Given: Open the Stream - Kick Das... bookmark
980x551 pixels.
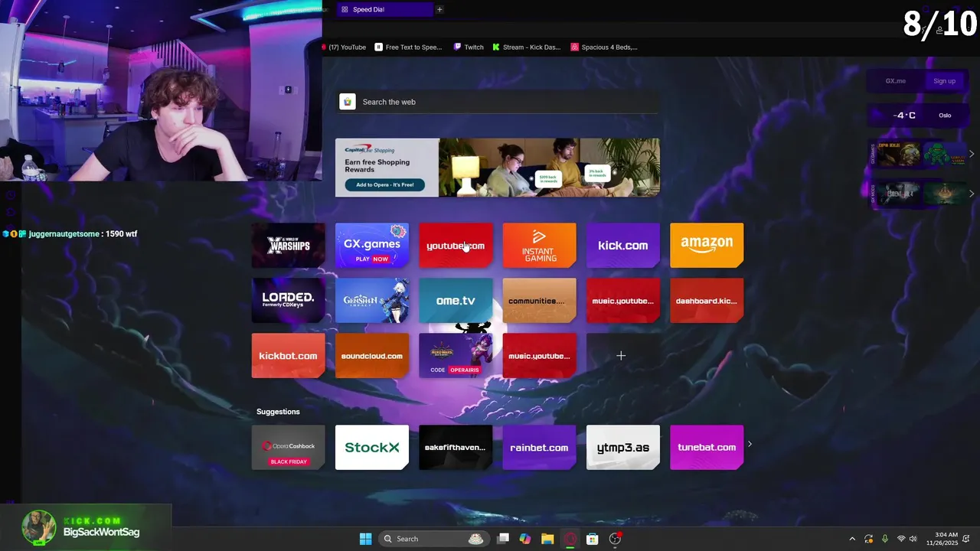Looking at the screenshot, I should (527, 47).
